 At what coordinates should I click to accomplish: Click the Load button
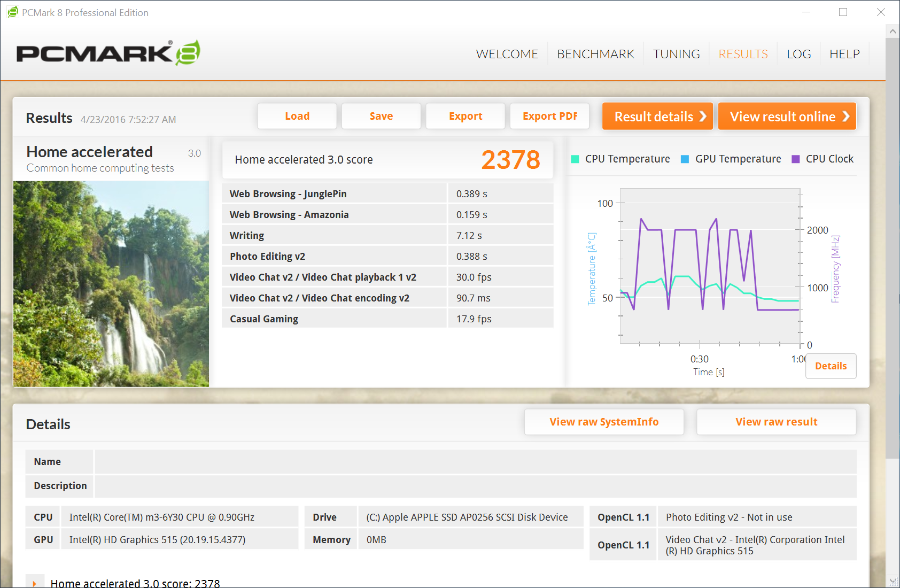point(297,116)
